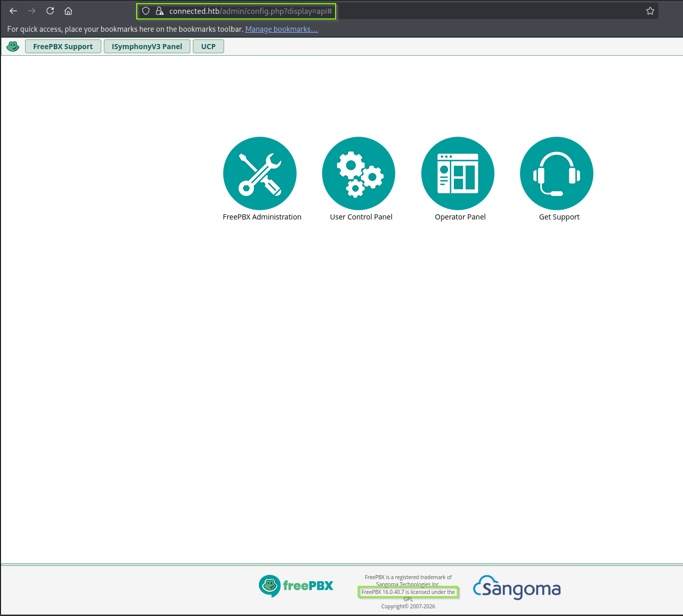
Task: Focus the address bar URL field
Action: (x=397, y=11)
